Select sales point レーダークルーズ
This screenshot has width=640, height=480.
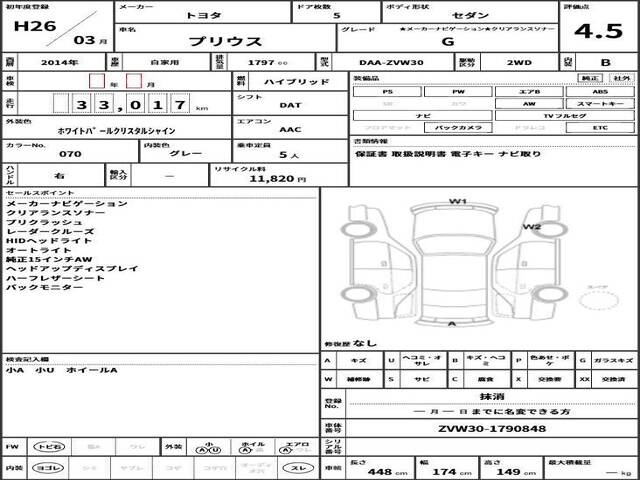click(x=50, y=231)
